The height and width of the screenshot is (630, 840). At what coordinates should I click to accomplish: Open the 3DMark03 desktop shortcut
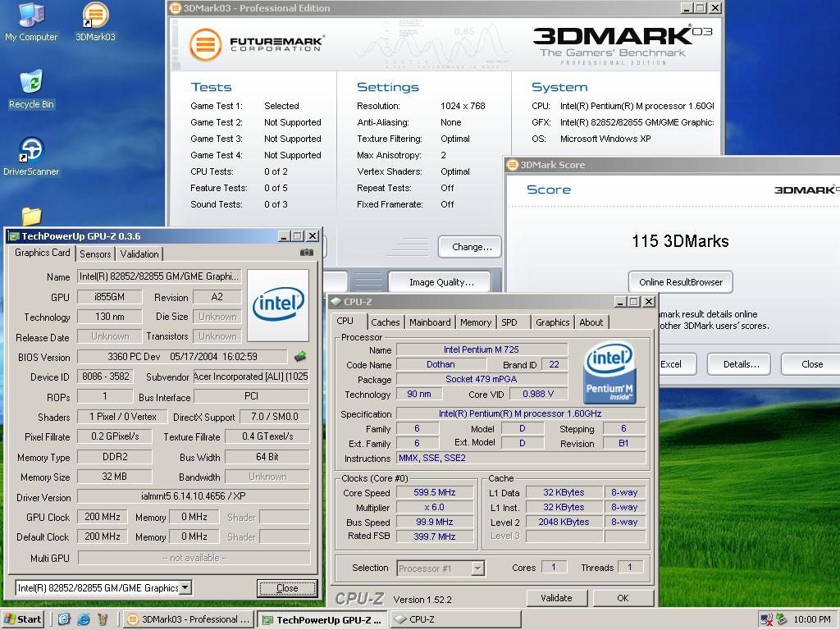click(x=95, y=21)
